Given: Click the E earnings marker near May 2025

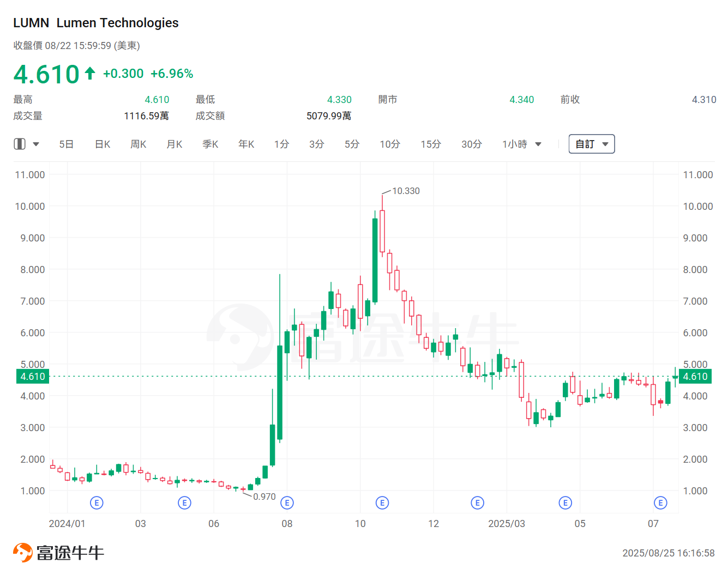Looking at the screenshot, I should 565,503.
